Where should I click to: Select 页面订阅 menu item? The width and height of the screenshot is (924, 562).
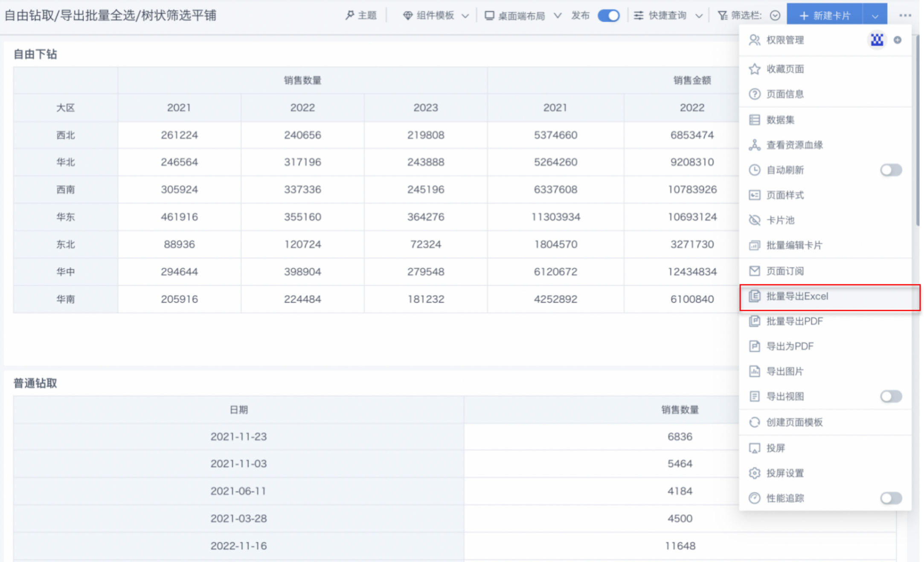[x=825, y=271]
